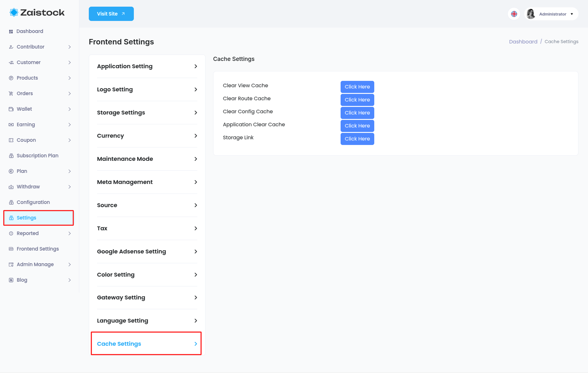Open Subscription Plan in the sidebar
This screenshot has height=373, width=588.
37,156
